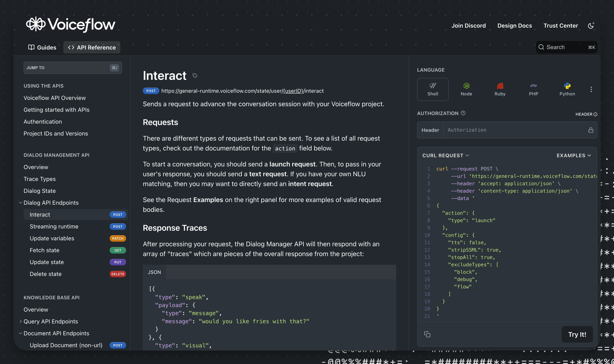
Task: Switch to the Guides tab
Action: 42,47
